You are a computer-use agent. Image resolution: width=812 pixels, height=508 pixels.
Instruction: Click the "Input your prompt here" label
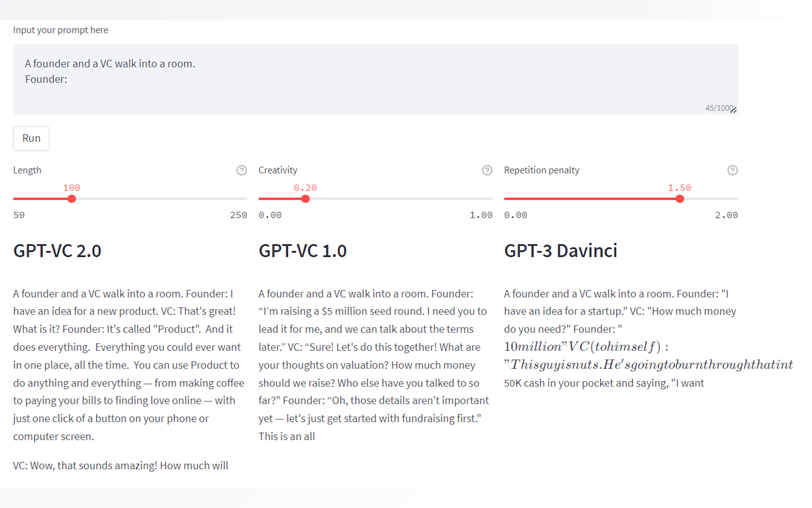(60, 30)
